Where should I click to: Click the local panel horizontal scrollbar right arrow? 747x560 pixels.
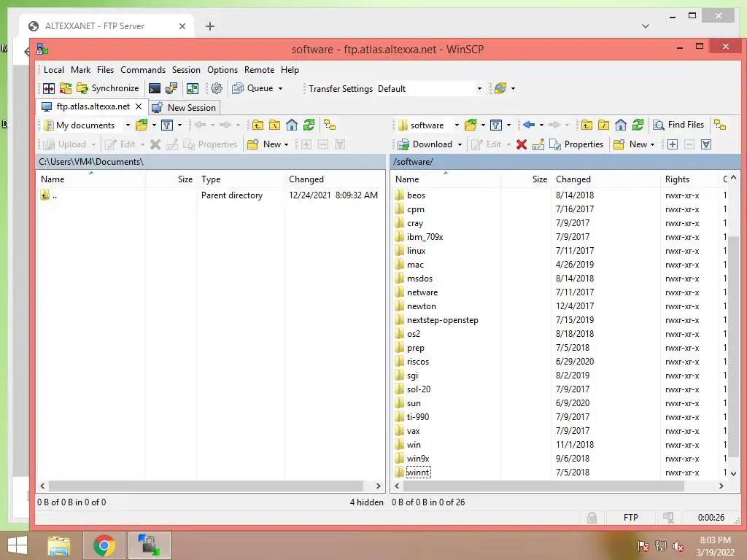pyautogui.click(x=379, y=486)
